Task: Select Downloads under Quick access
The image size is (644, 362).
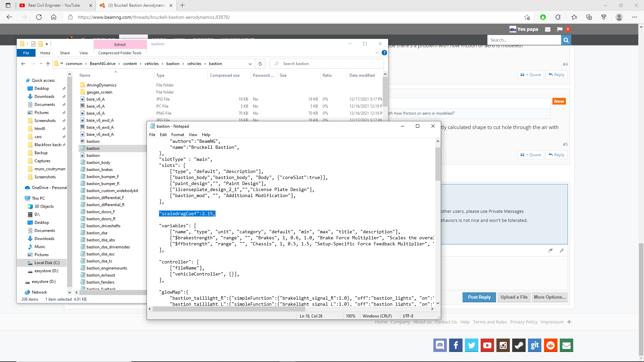Action: (x=44, y=97)
